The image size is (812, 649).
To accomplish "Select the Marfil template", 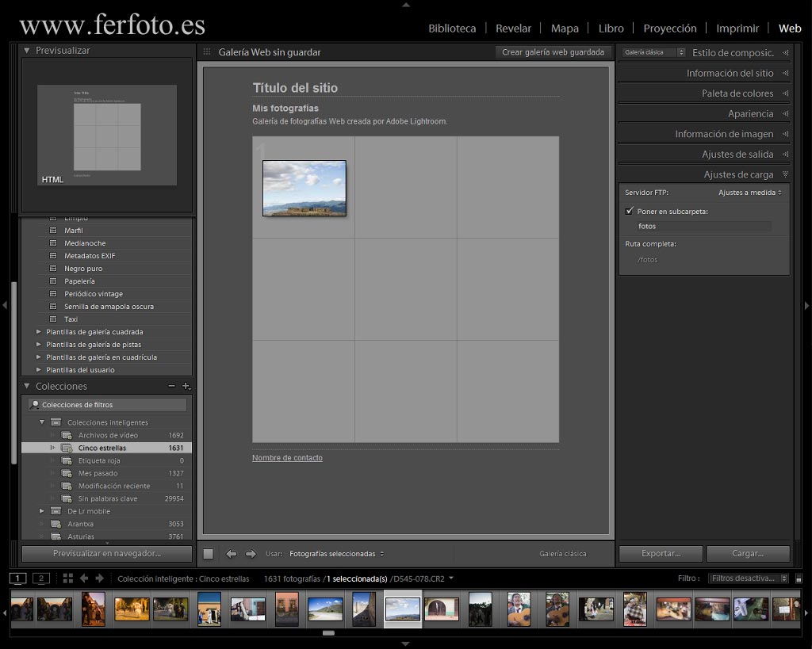I will coord(74,231).
